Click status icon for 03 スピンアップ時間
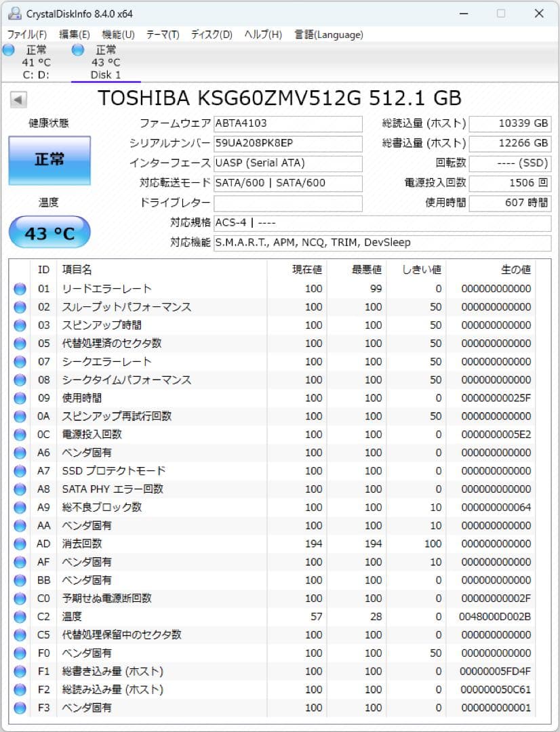 tap(20, 325)
